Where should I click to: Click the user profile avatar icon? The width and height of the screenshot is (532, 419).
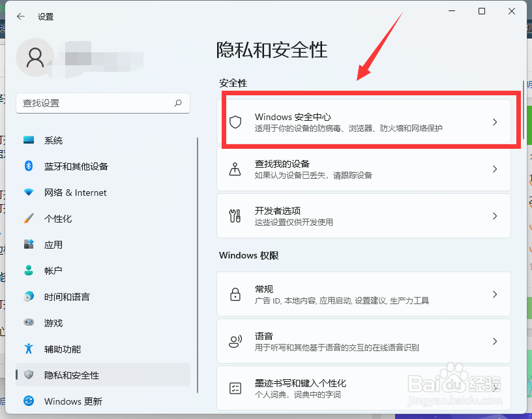click(35, 57)
